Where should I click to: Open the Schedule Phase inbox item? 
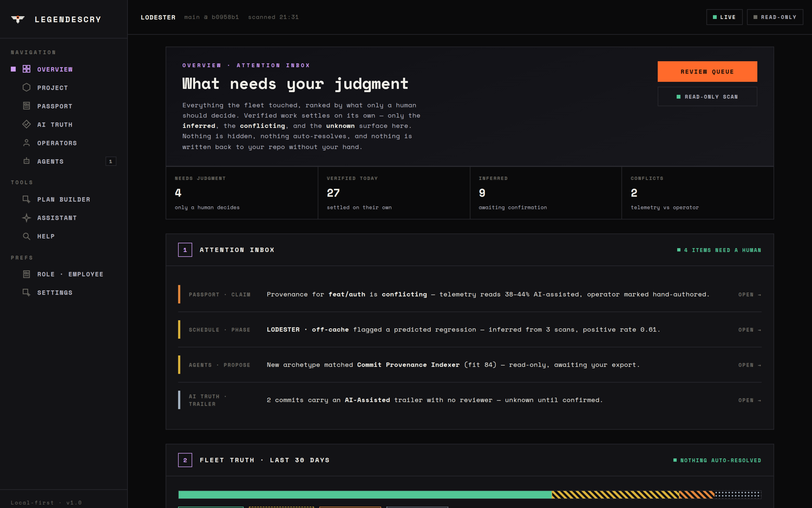pos(469,330)
